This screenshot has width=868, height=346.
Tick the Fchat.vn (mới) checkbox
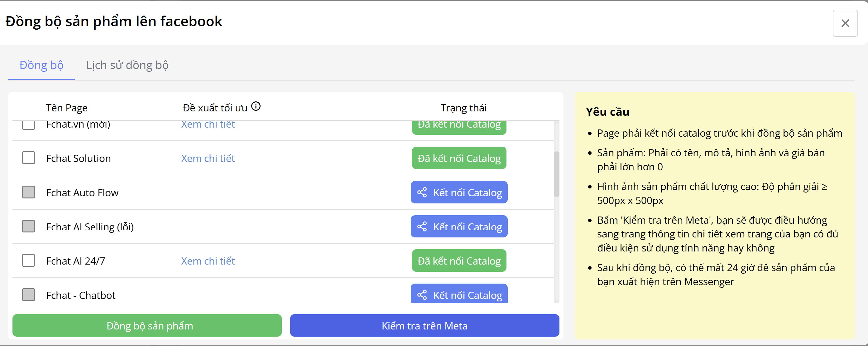29,125
